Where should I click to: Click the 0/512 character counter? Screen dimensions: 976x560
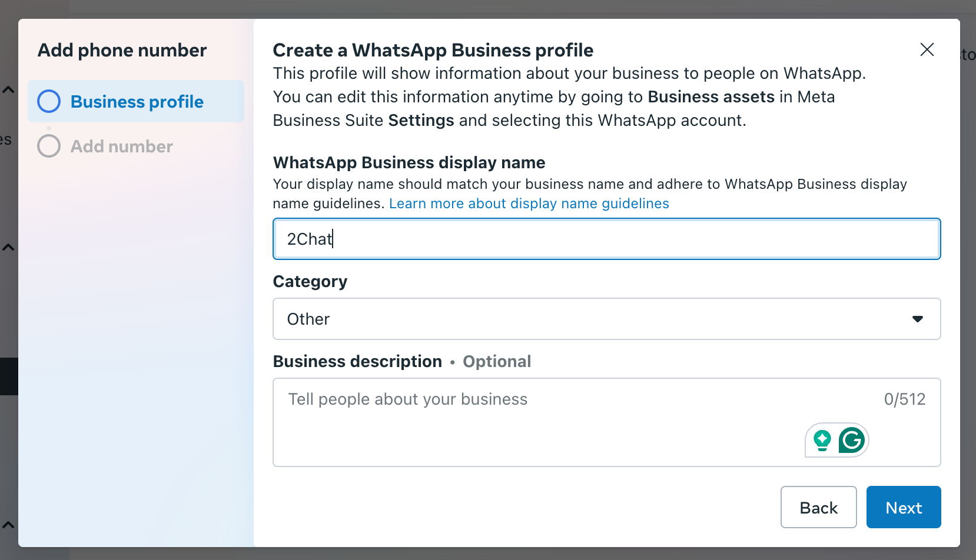click(905, 399)
